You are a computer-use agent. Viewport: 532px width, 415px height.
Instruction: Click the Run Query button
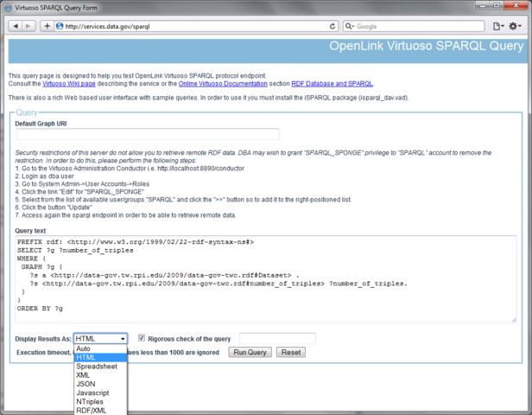click(x=250, y=353)
